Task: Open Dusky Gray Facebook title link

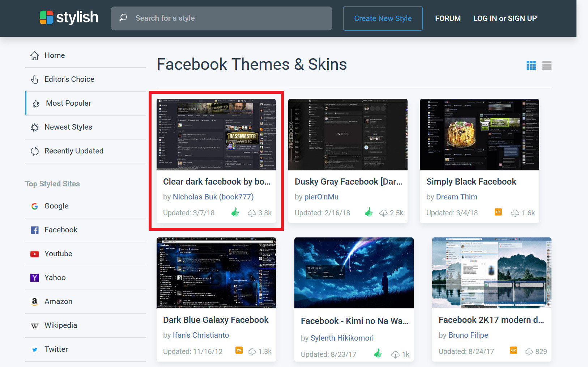Action: [x=348, y=182]
